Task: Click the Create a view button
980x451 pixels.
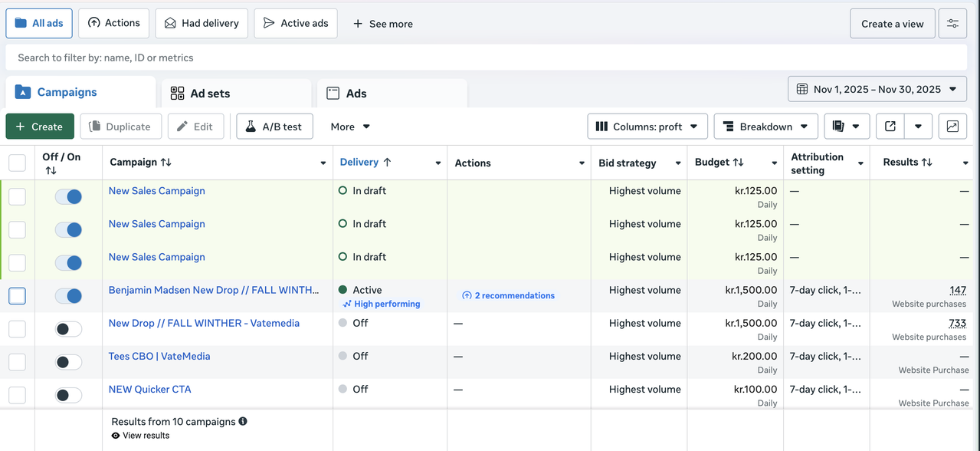Action: [892, 24]
